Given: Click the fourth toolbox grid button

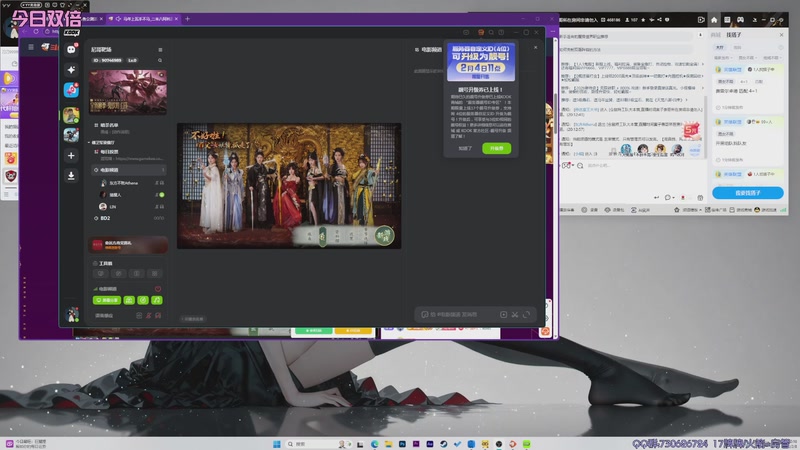Looking at the screenshot, I should pos(155,274).
